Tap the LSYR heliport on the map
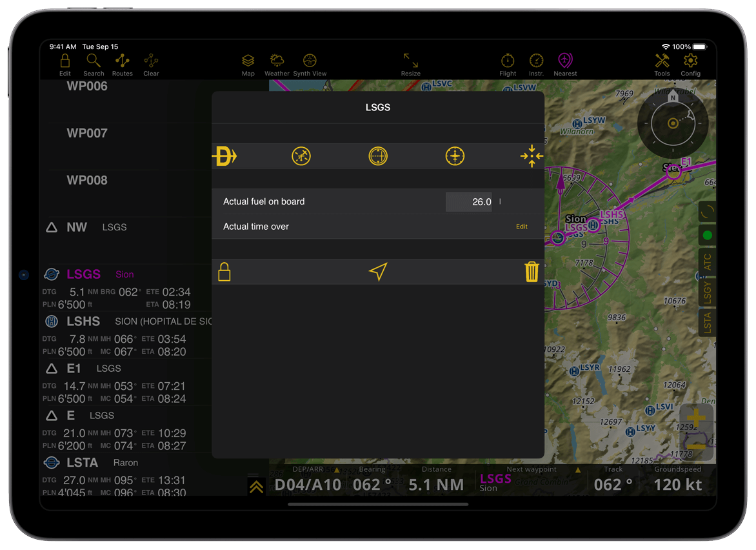This screenshot has height=550, width=756. pyautogui.click(x=574, y=371)
